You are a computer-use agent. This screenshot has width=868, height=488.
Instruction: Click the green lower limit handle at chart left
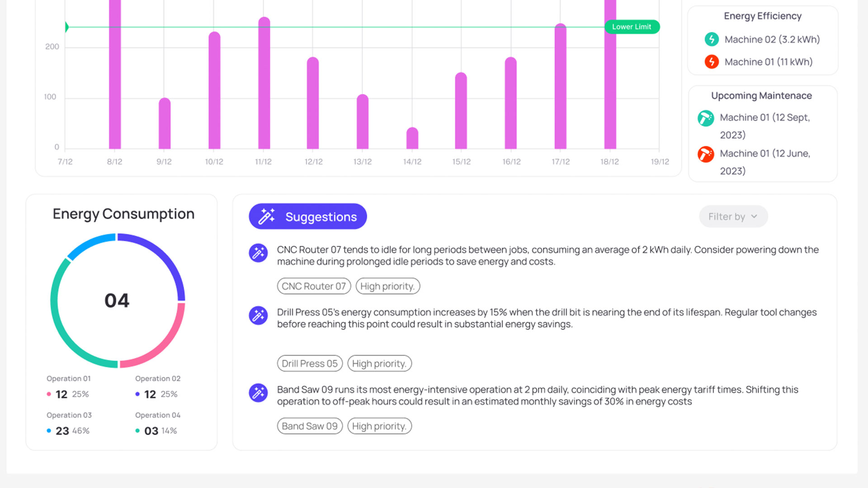coord(66,27)
